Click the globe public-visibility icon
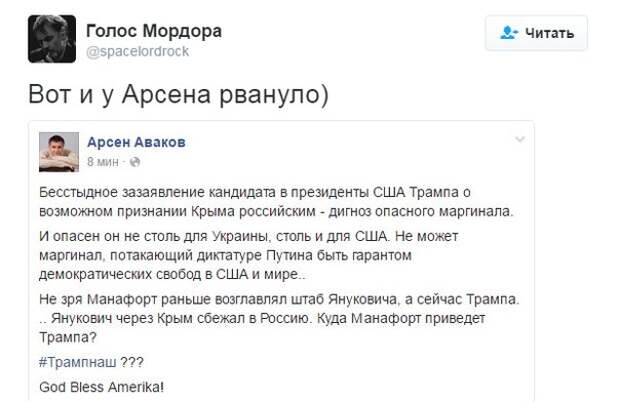The height and width of the screenshot is (402, 620). (x=135, y=162)
